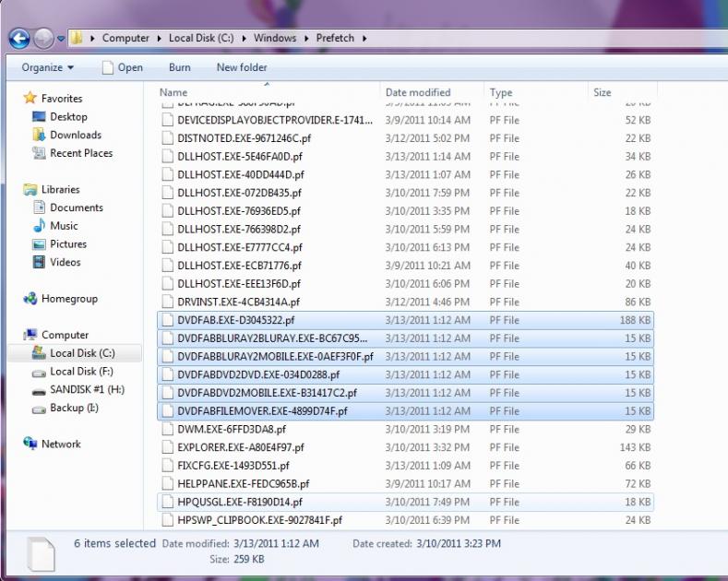The height and width of the screenshot is (581, 728).
Task: Open the Organize menu
Action: tap(47, 67)
